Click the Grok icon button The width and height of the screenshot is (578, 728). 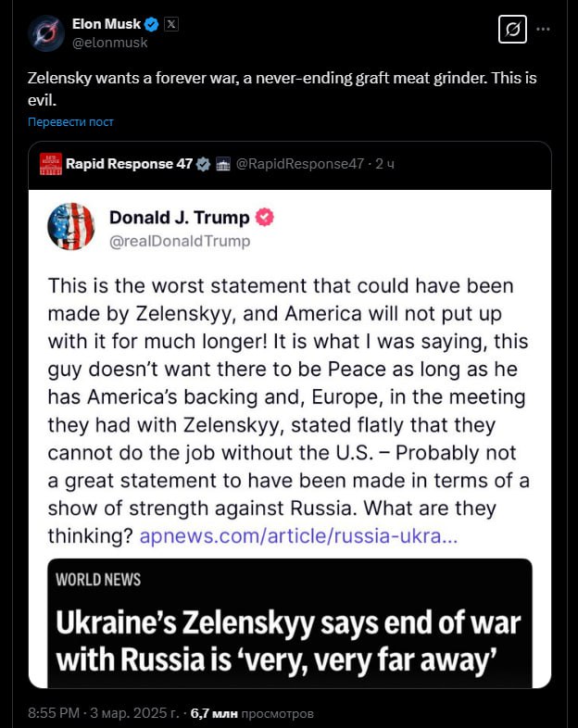[x=510, y=31]
